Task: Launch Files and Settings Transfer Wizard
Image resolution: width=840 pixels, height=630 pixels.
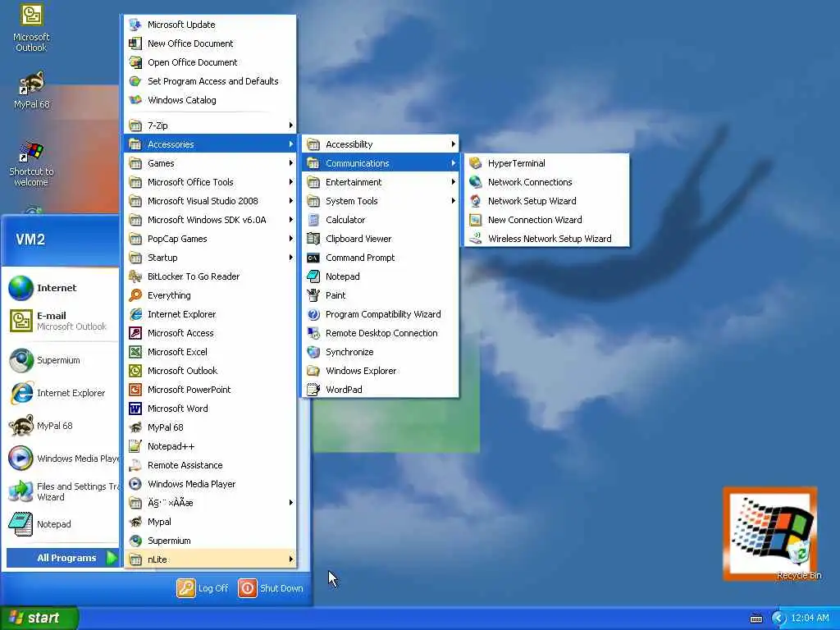Action: (x=62, y=491)
